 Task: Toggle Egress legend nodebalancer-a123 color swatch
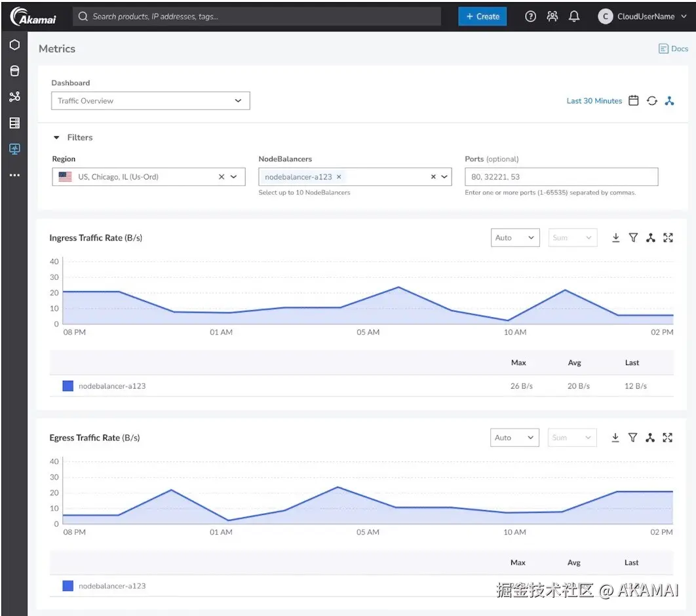(68, 586)
